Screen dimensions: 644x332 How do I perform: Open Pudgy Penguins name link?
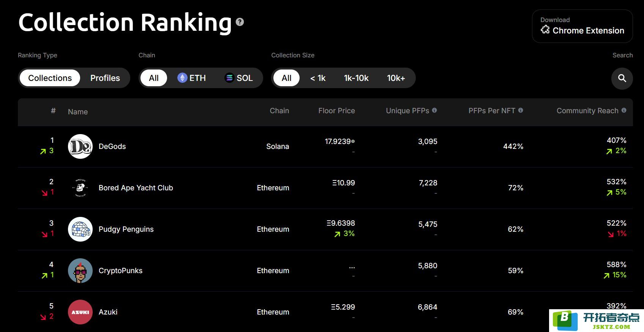coord(126,229)
